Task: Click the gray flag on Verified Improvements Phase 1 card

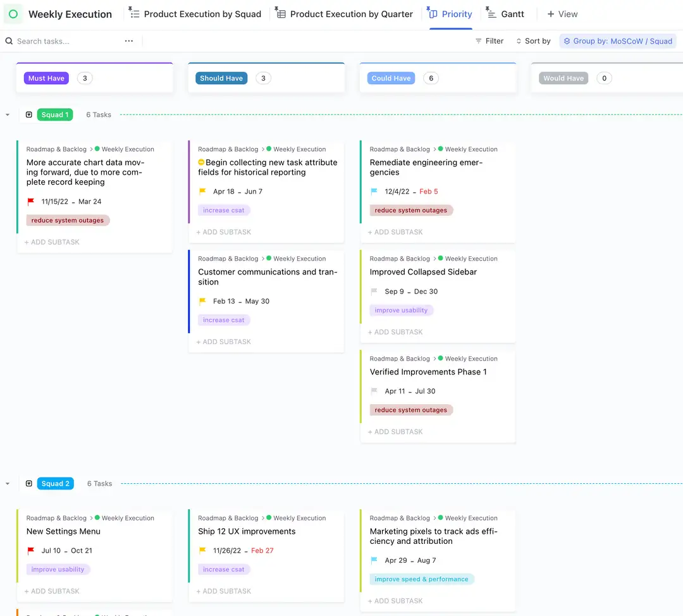Action: pos(374,391)
